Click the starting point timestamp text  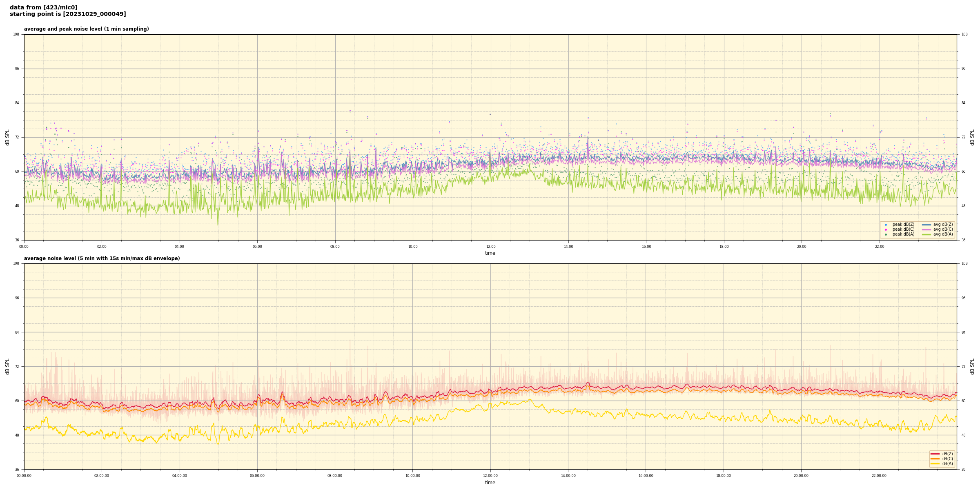click(68, 14)
